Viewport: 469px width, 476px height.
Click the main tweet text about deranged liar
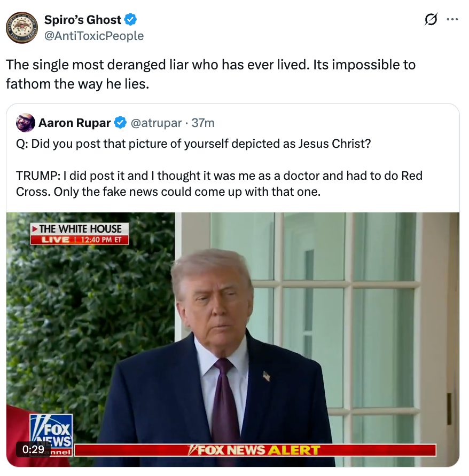(210, 74)
